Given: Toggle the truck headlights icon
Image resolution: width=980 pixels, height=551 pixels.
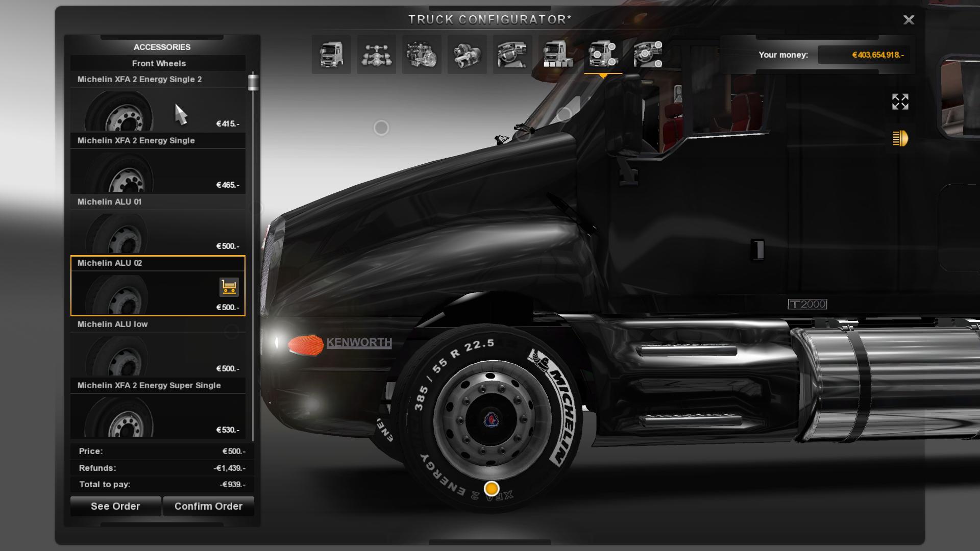Looking at the screenshot, I should coord(900,138).
